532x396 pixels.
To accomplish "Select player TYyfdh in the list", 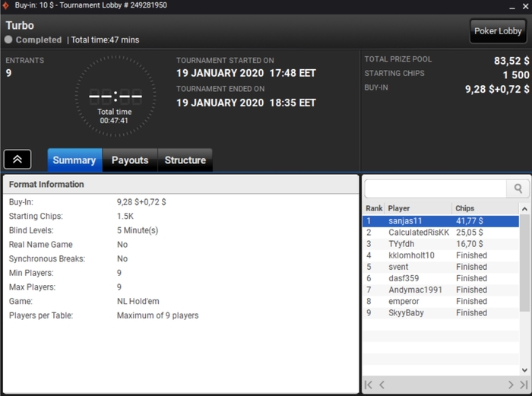I will click(x=441, y=244).
